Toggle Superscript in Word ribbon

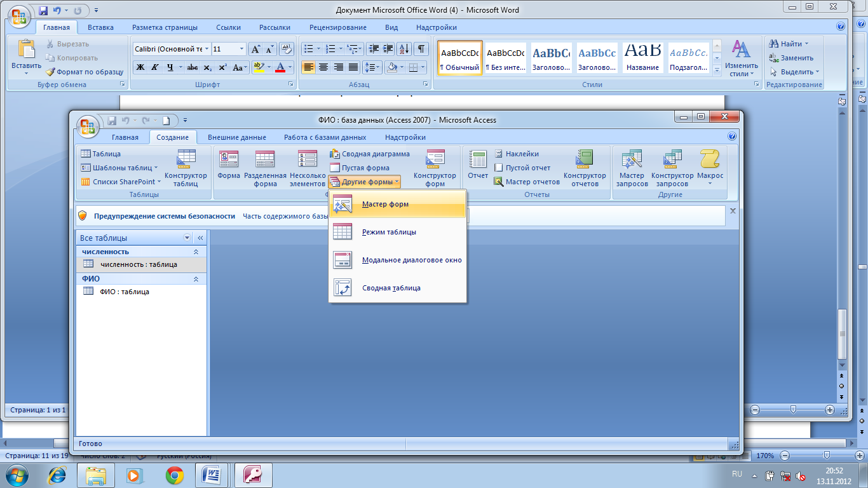point(222,67)
